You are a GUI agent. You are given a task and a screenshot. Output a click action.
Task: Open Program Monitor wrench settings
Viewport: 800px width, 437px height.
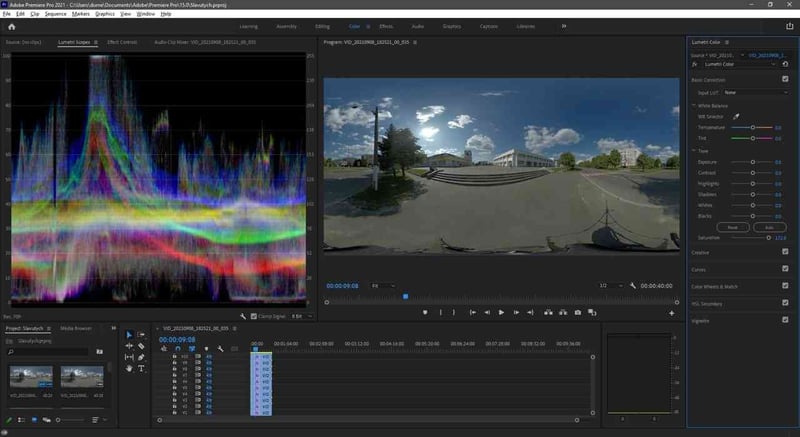632,286
